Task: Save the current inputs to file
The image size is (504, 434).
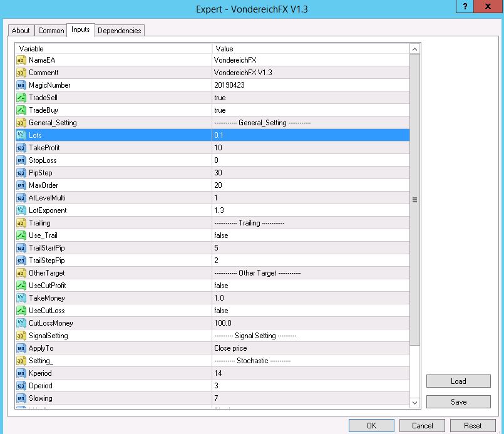Action: point(458,402)
